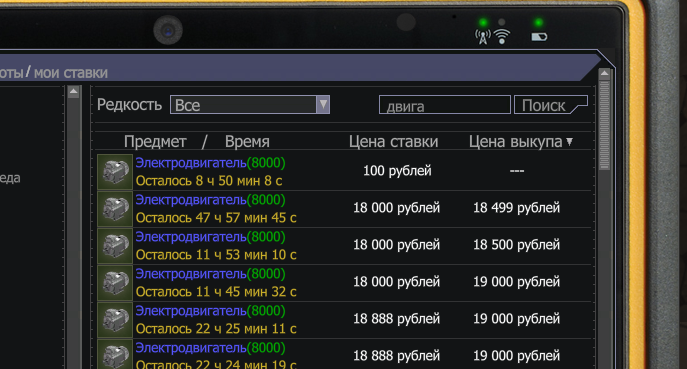Click left panel scrollbar up arrow
This screenshot has height=369, width=687.
click(x=73, y=92)
